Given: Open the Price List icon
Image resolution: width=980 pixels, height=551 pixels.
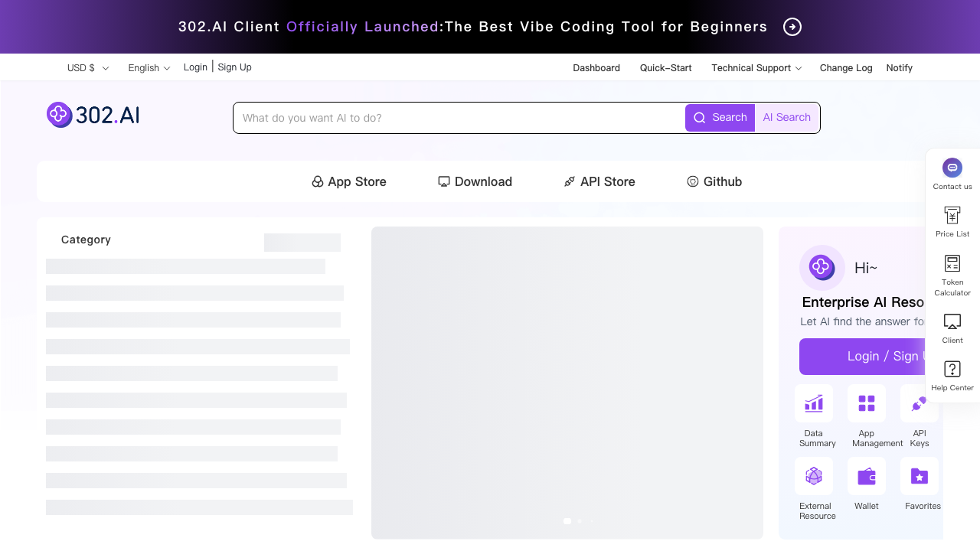Looking at the screenshot, I should click(x=952, y=215).
